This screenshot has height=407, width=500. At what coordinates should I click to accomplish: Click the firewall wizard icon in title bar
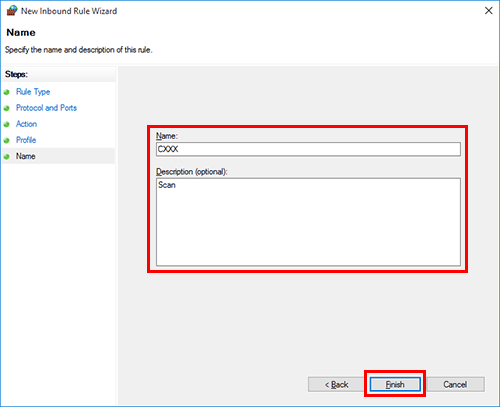pyautogui.click(x=12, y=11)
